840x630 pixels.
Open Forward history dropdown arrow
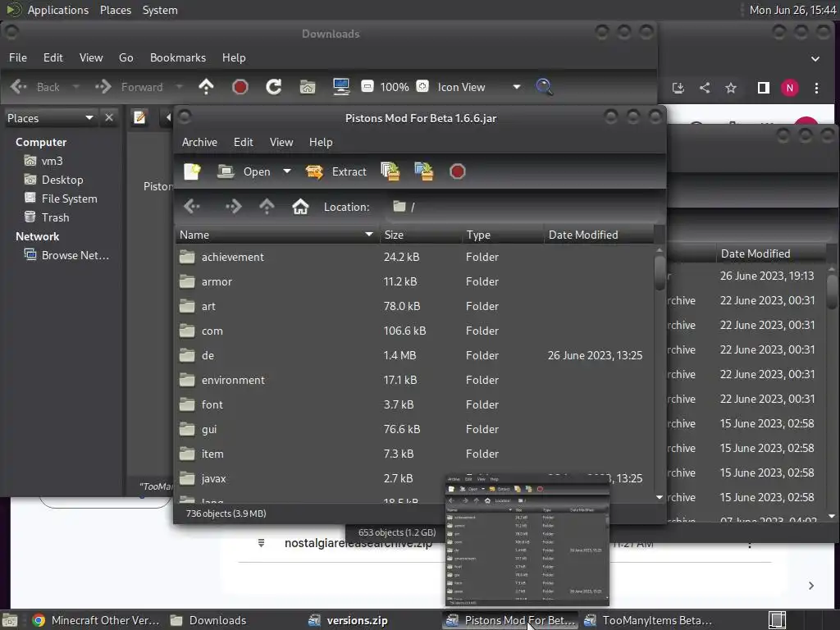pos(179,87)
